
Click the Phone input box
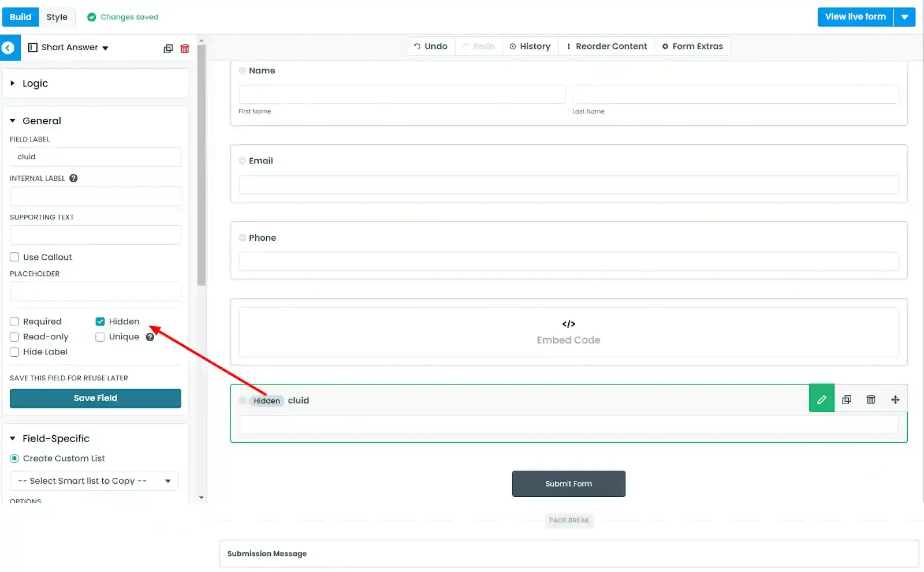click(x=569, y=261)
